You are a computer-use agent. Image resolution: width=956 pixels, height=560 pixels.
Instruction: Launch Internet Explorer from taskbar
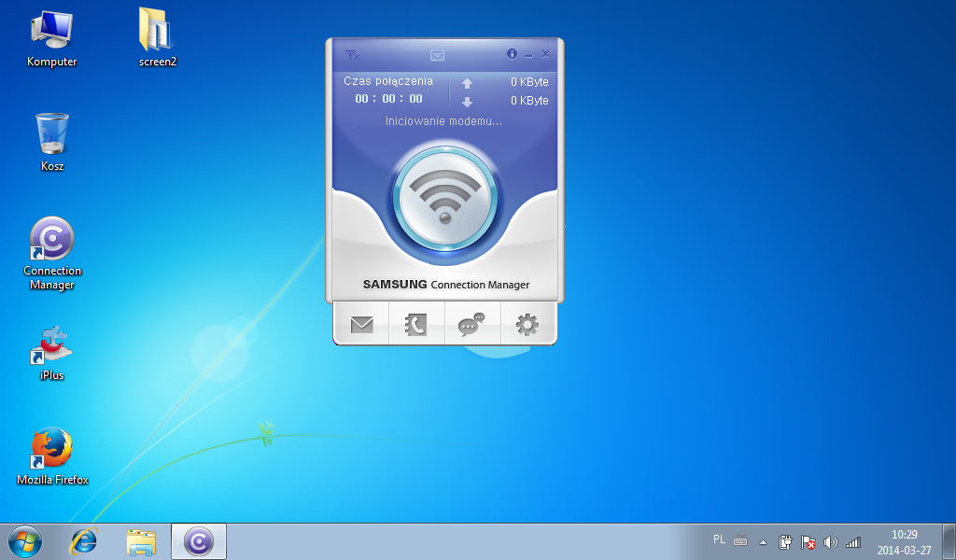tap(83, 541)
